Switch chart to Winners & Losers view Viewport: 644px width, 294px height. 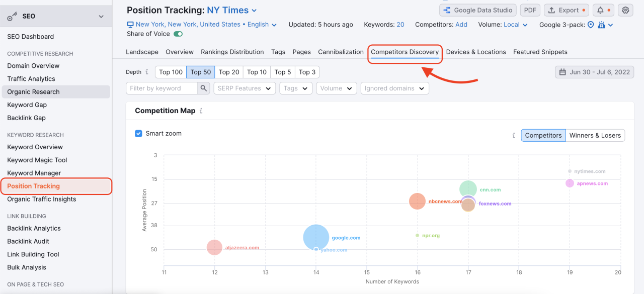coord(595,135)
